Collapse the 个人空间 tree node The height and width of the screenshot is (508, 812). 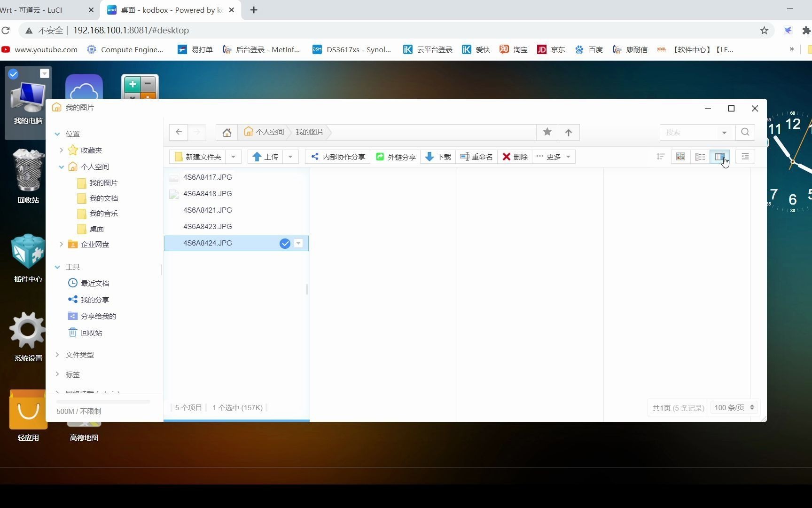[x=61, y=167]
